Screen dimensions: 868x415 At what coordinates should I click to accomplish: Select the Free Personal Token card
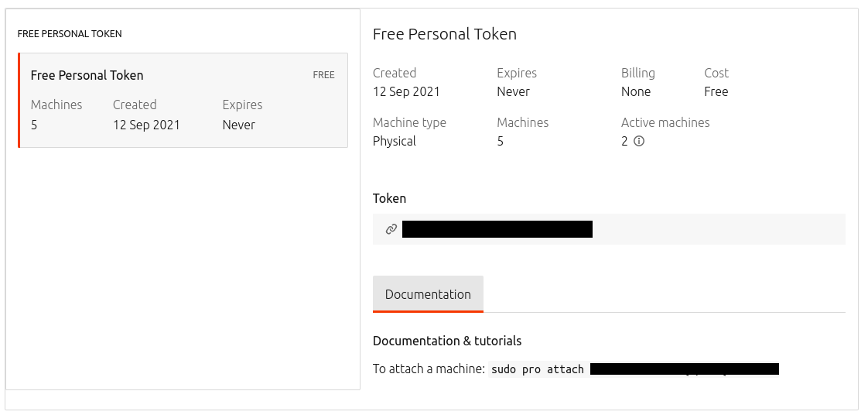(x=183, y=100)
